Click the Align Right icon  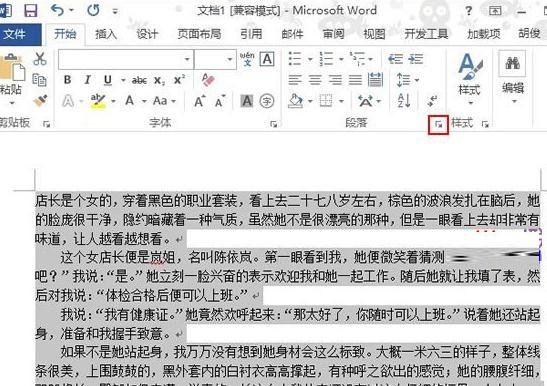coord(335,80)
